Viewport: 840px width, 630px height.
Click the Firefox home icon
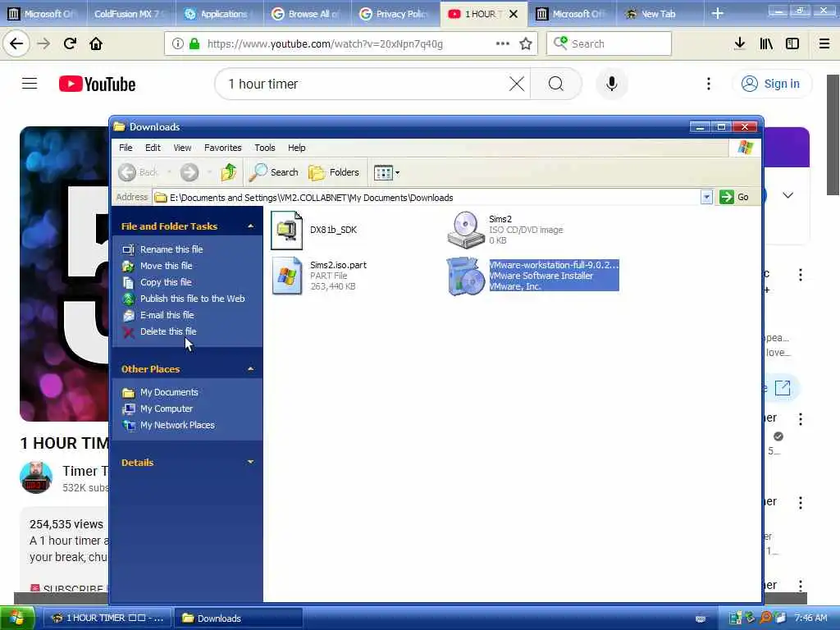[96, 43]
